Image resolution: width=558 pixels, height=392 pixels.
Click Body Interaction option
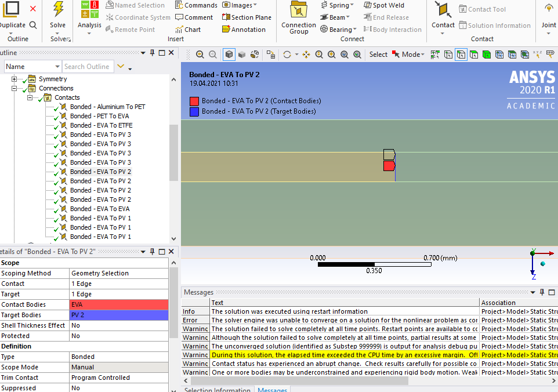[393, 30]
